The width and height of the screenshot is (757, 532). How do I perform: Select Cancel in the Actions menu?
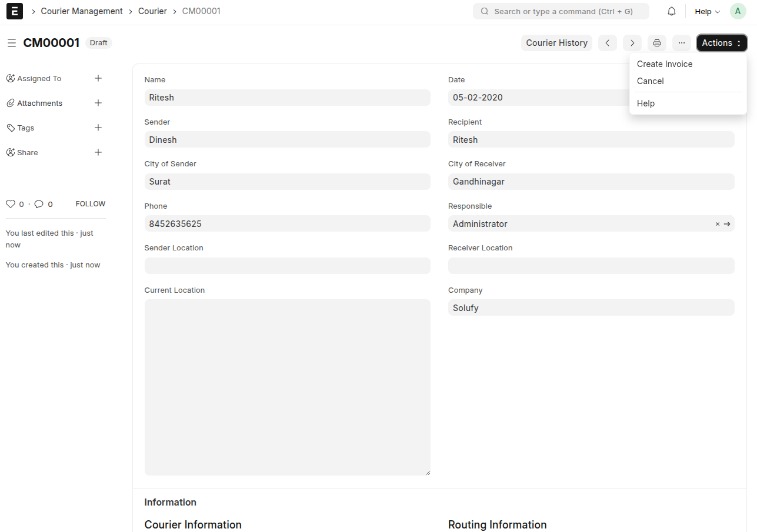(x=688, y=81)
